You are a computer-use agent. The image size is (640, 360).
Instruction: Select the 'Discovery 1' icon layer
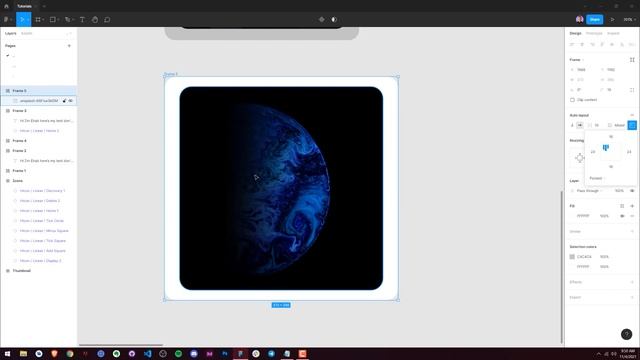(38, 191)
